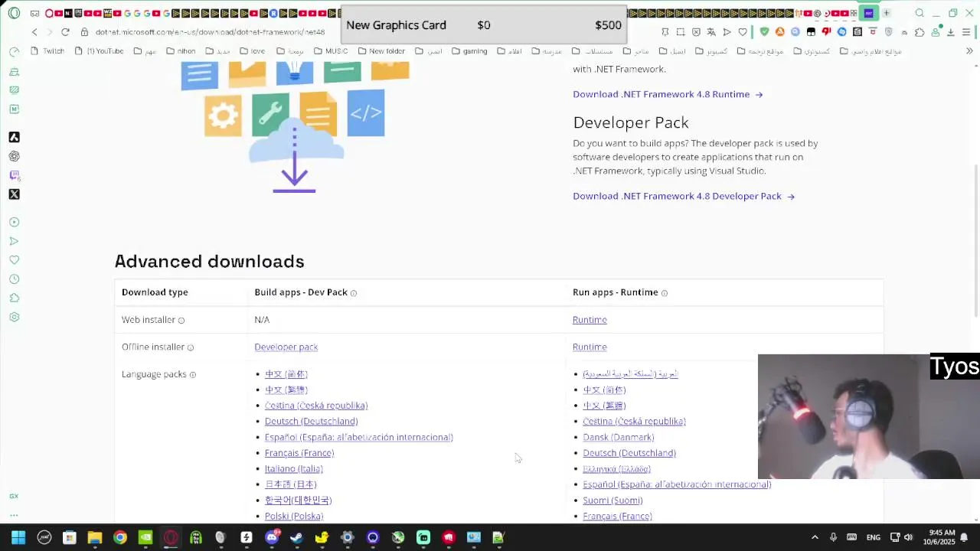
Task: Open GX Control speedometer icon in the sidebar
Action: pos(14,51)
